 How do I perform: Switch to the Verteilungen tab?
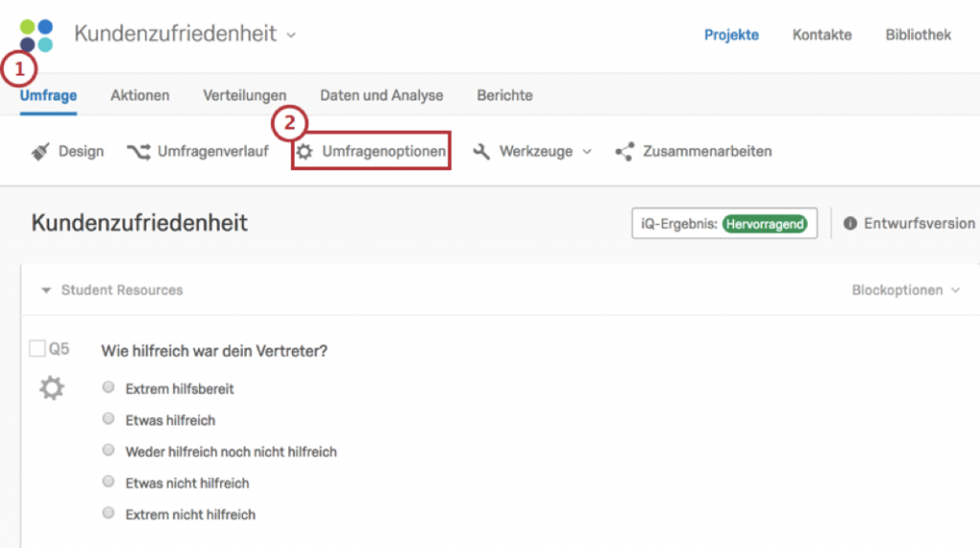tap(244, 96)
